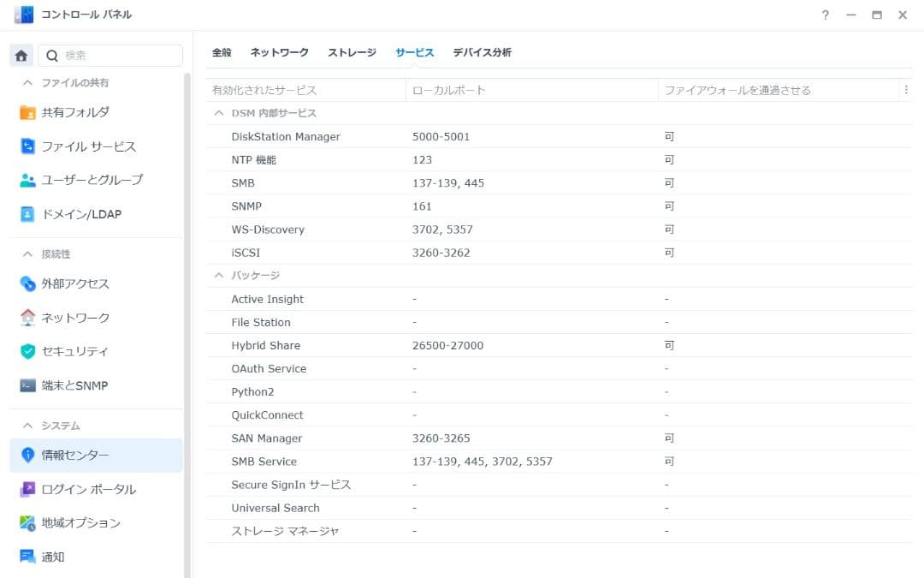
Task: Select File Station row
Action: (x=559, y=322)
